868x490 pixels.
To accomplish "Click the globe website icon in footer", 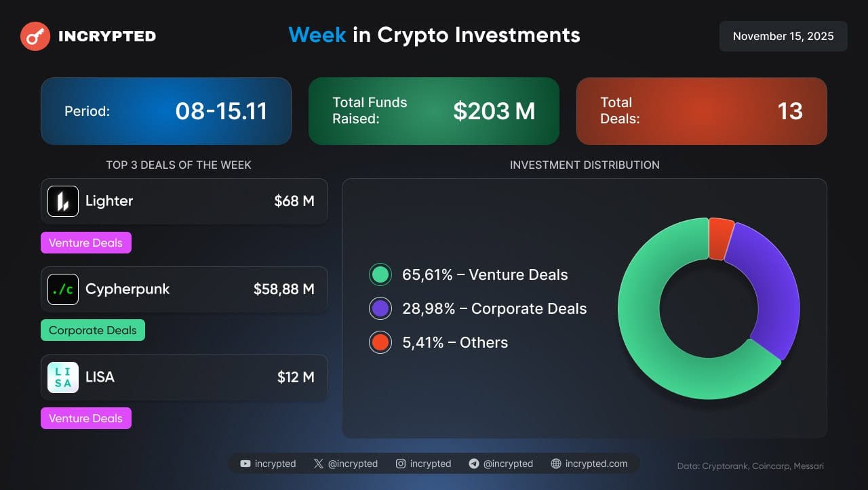I will (556, 464).
